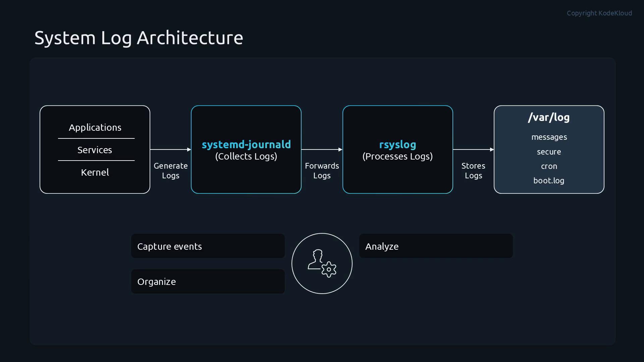The image size is (644, 362).
Task: Click the rsyslog heading
Action: [x=398, y=145]
